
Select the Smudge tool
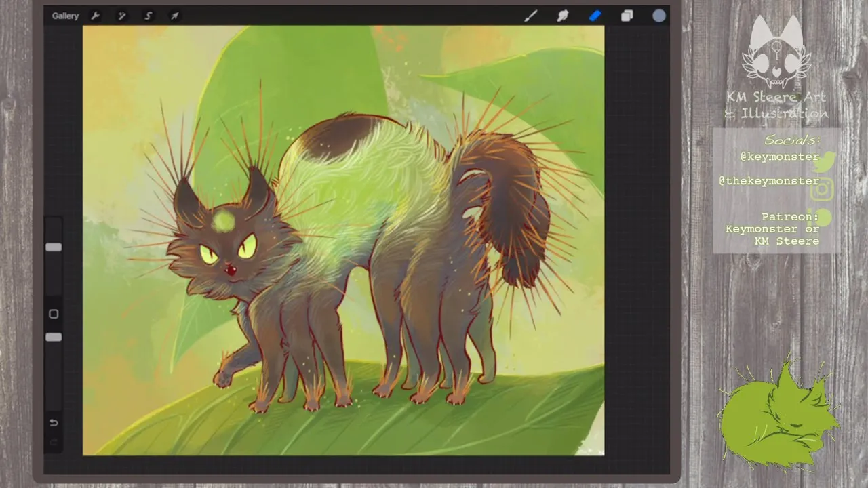click(562, 16)
